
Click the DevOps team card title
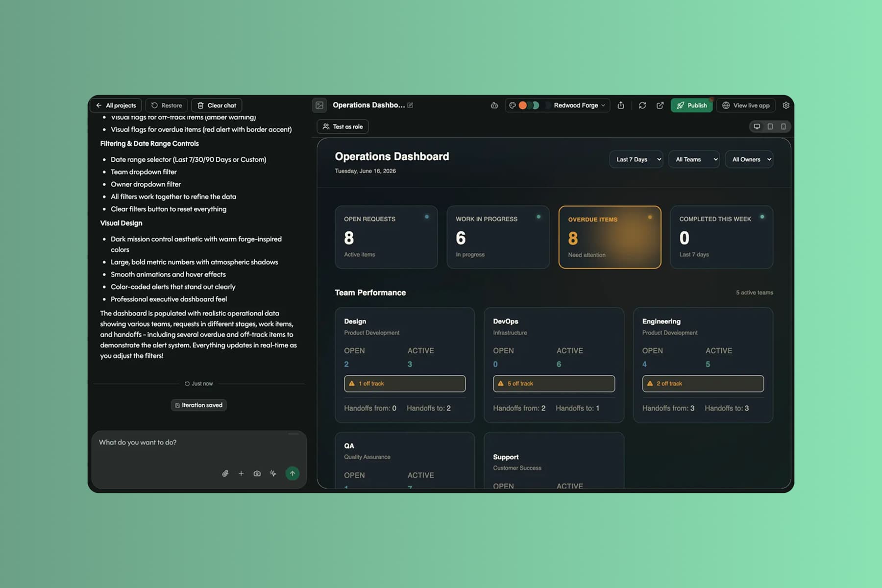[x=505, y=321]
